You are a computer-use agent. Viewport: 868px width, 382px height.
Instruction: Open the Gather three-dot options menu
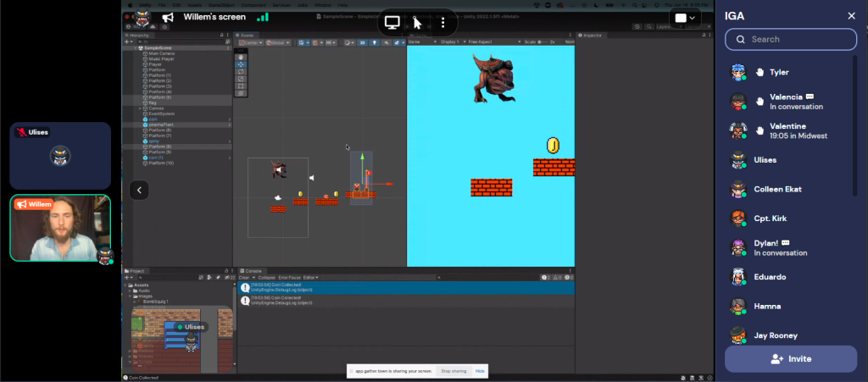(442, 23)
